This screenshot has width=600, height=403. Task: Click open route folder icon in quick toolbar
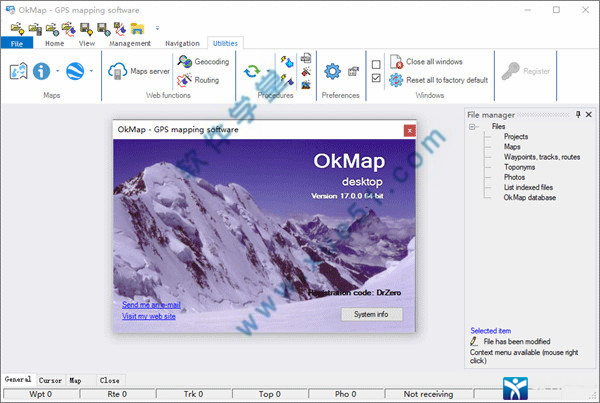69,29
